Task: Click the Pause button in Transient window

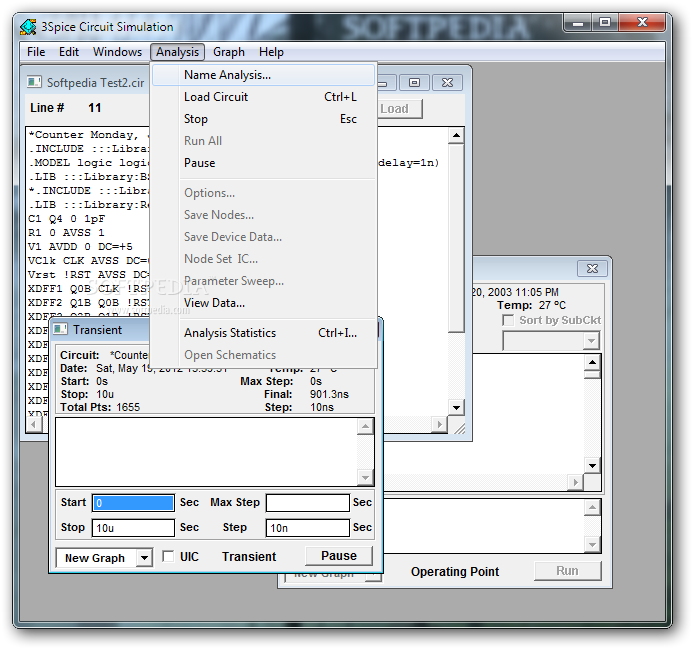Action: pos(339,556)
